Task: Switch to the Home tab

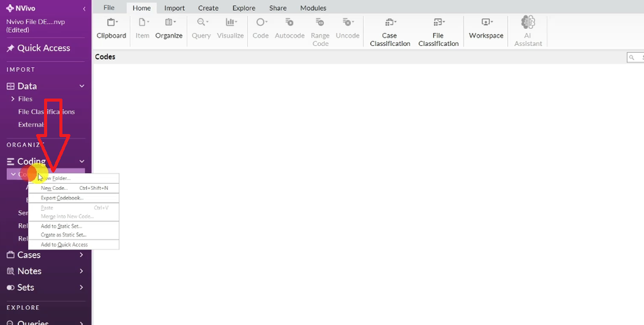Action: coord(142,8)
